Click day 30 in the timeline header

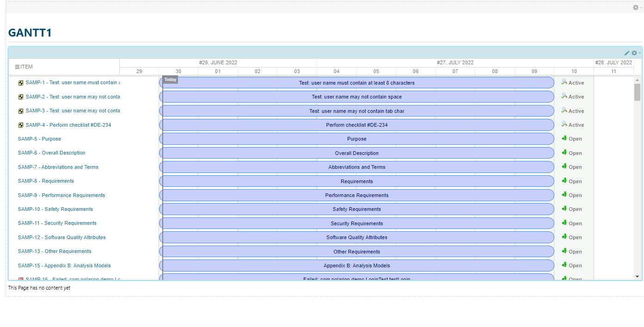pyautogui.click(x=178, y=71)
